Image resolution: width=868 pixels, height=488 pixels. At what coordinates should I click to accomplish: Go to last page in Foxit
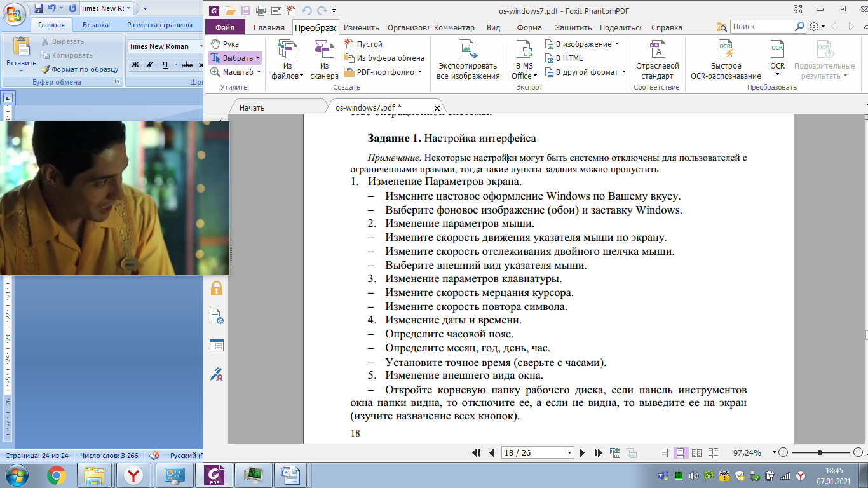point(597,453)
